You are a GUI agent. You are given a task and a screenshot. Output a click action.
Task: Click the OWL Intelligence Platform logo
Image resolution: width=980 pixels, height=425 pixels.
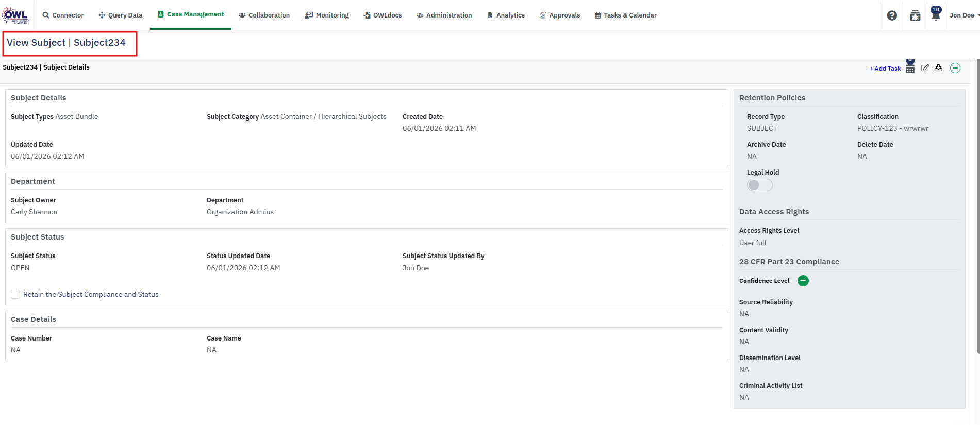click(x=15, y=15)
